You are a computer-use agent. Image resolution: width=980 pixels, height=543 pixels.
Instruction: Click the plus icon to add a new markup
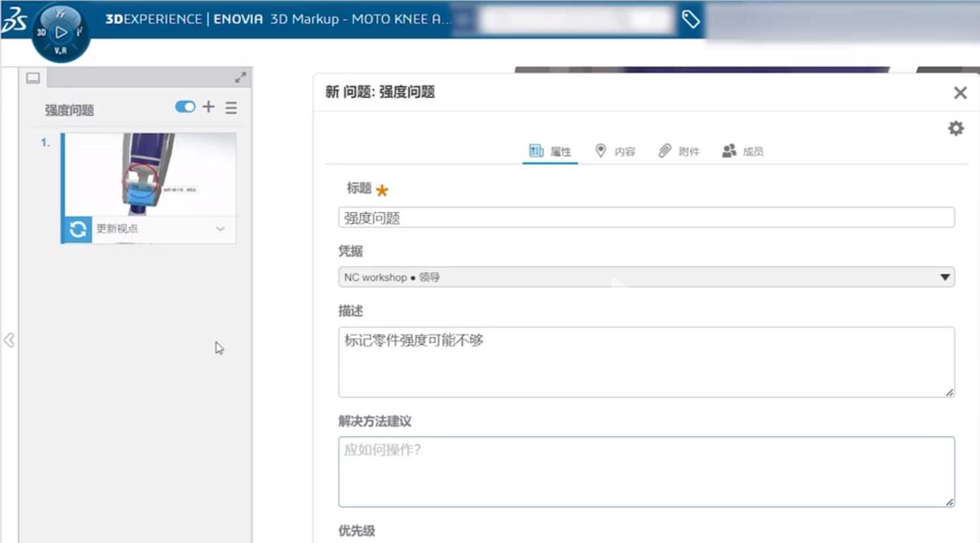point(208,106)
